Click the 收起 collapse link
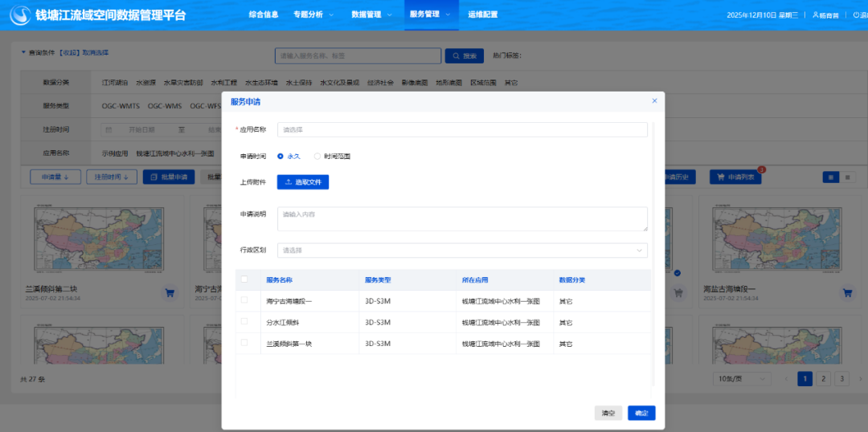868x432 pixels. tap(69, 52)
